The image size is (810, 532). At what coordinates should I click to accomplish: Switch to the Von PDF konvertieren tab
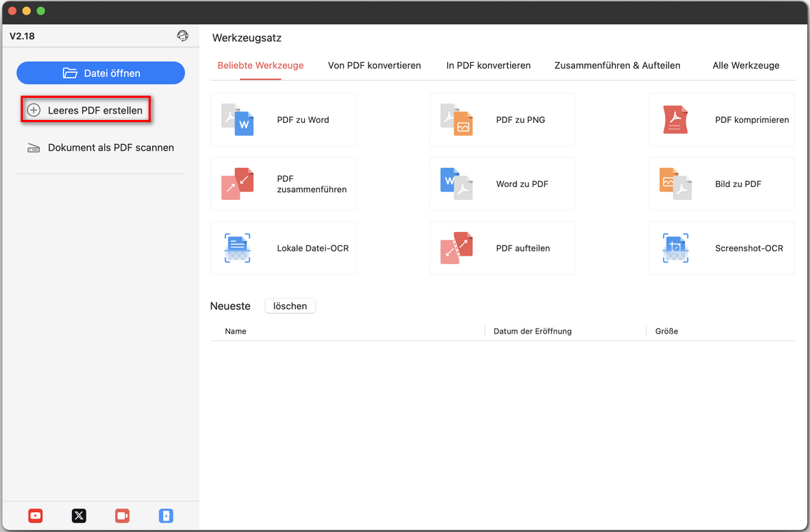click(374, 66)
